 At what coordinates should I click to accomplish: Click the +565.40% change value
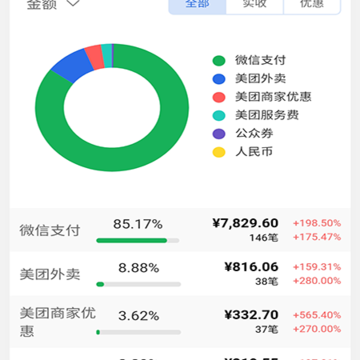(317, 315)
